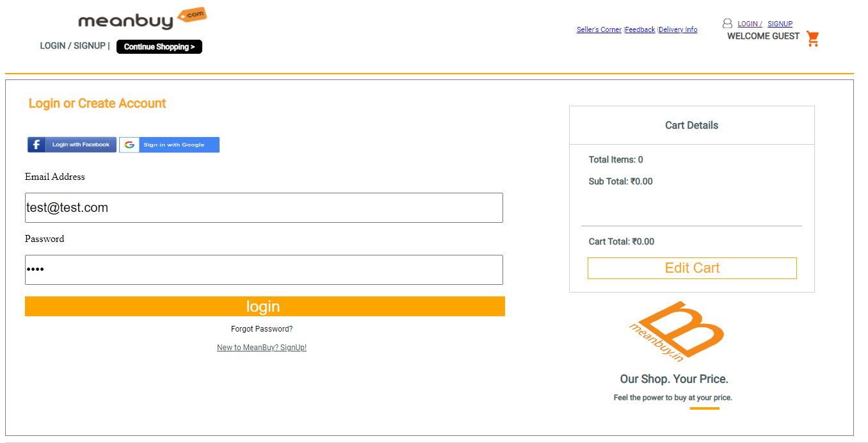868x443 pixels.
Task: Open New to MeanBuy SignUp link
Action: (262, 348)
